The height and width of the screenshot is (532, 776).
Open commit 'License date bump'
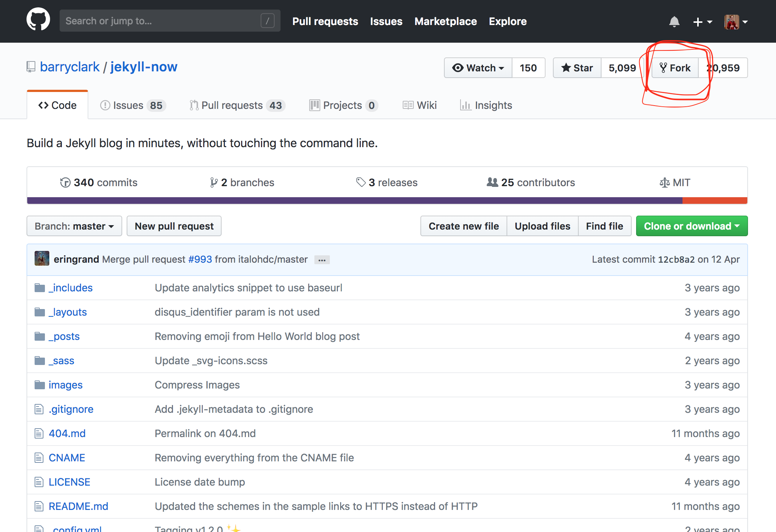click(200, 482)
